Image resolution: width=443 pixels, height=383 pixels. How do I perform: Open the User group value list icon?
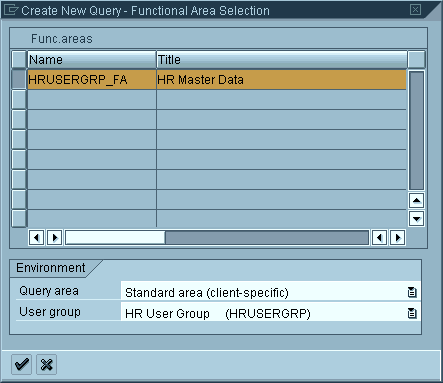412,313
